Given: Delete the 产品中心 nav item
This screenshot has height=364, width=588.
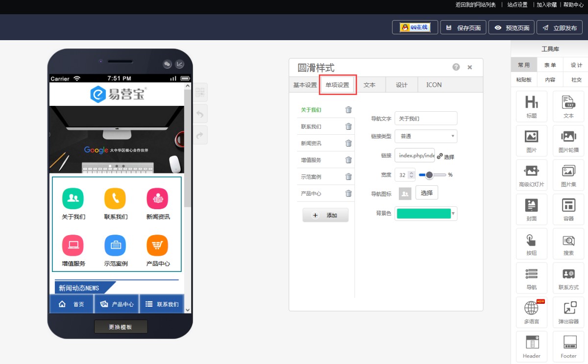Looking at the screenshot, I should (348, 193).
